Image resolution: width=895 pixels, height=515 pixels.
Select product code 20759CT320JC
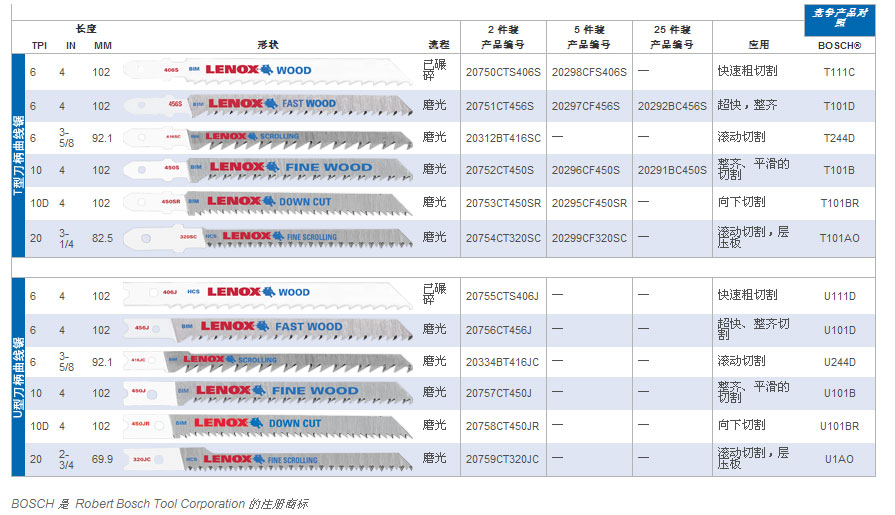(x=502, y=459)
